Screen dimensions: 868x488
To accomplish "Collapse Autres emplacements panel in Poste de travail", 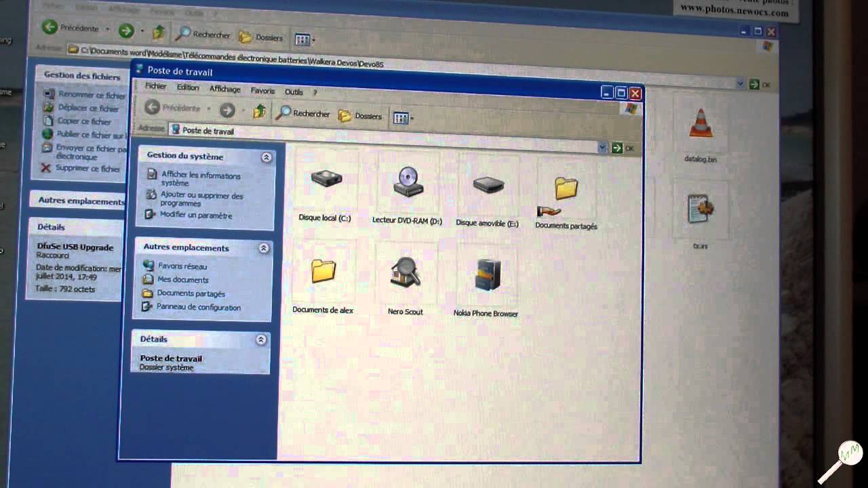I will click(x=264, y=249).
